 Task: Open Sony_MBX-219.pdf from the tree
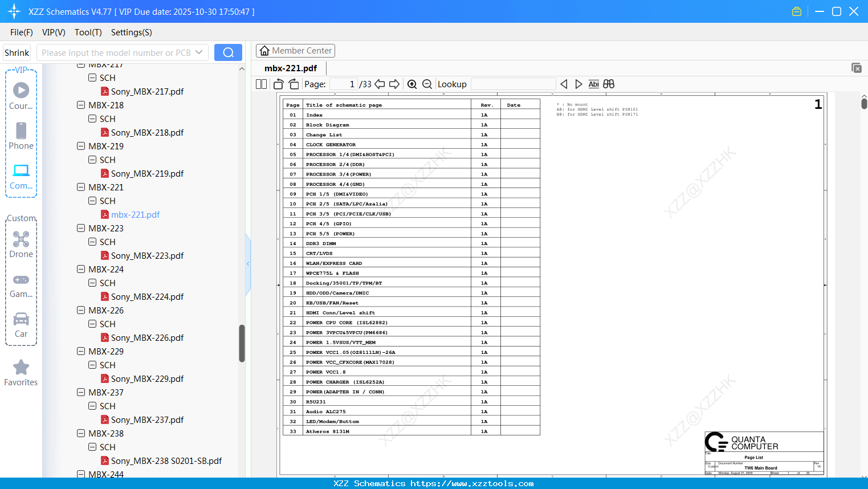click(x=147, y=173)
